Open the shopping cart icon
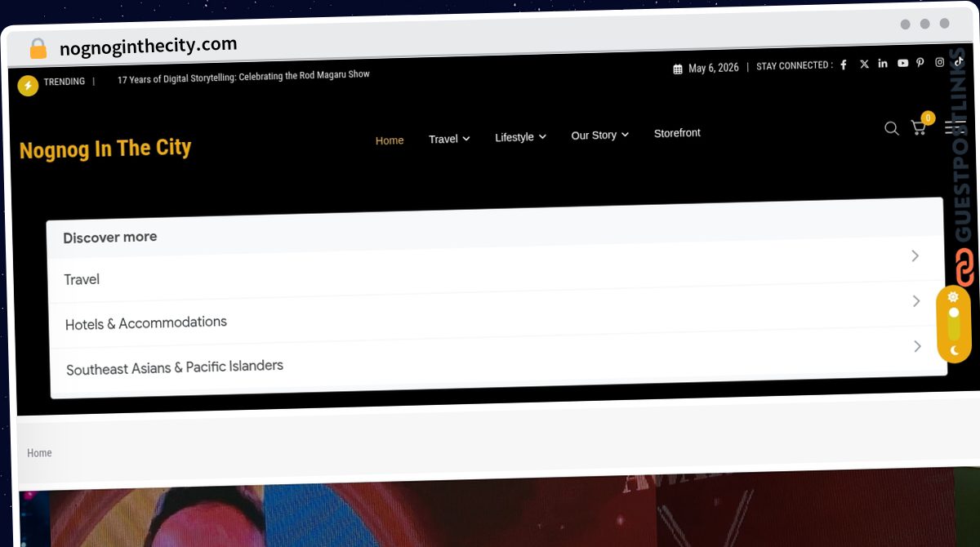This screenshot has height=547, width=980. [919, 128]
